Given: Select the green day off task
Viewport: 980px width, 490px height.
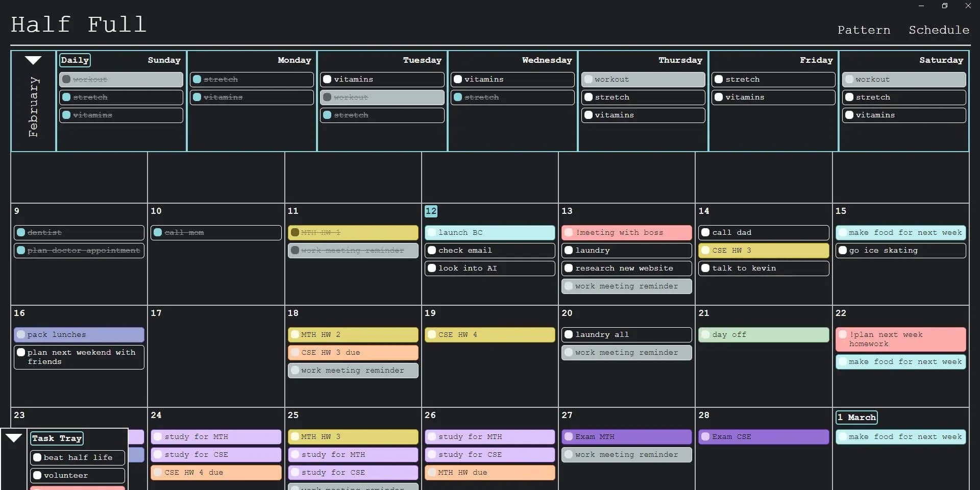Looking at the screenshot, I should tap(764, 335).
